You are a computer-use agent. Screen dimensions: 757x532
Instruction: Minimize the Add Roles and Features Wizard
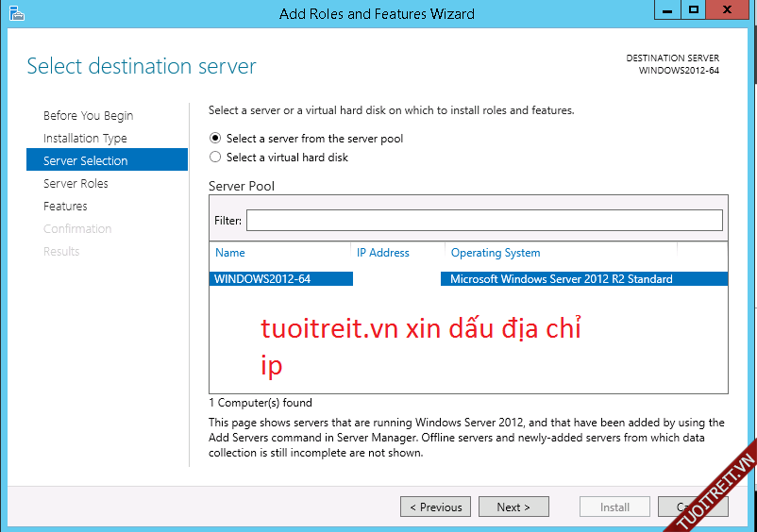point(668,10)
